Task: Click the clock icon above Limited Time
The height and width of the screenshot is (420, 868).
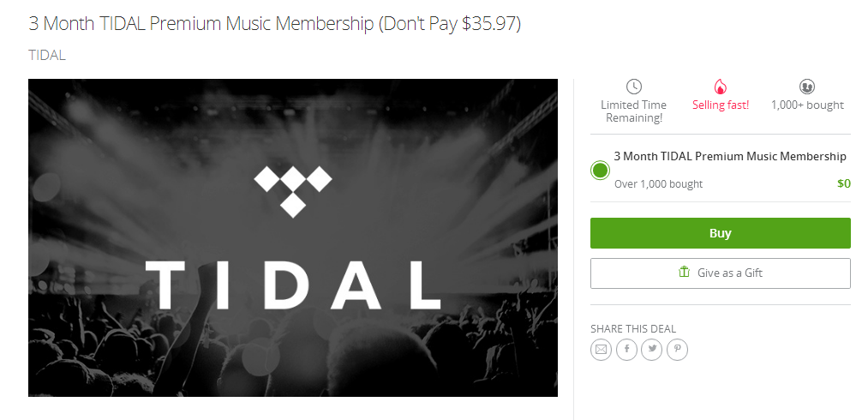Action: point(634,87)
